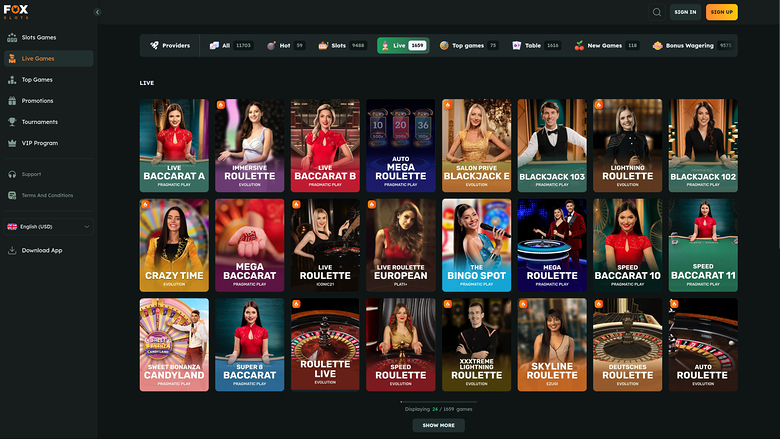Open the Providers filter
This screenshot has width=780, height=439.
point(170,45)
